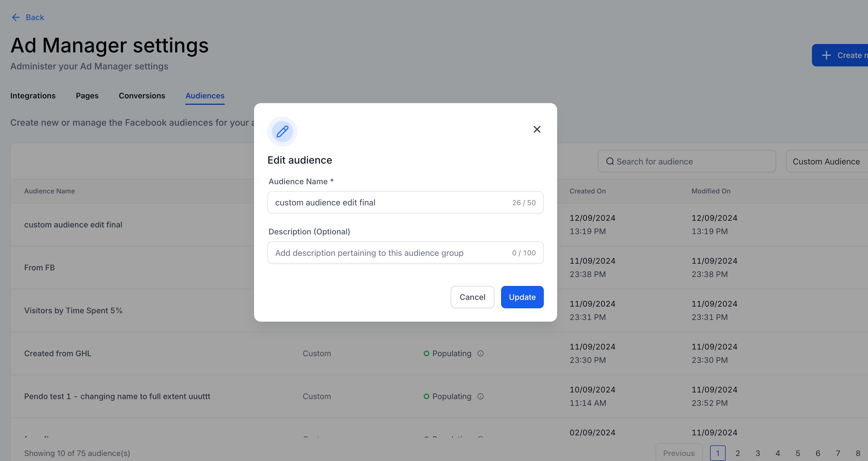Click info icon next to Created from GHL status
This screenshot has height=461, width=868.
pos(481,353)
